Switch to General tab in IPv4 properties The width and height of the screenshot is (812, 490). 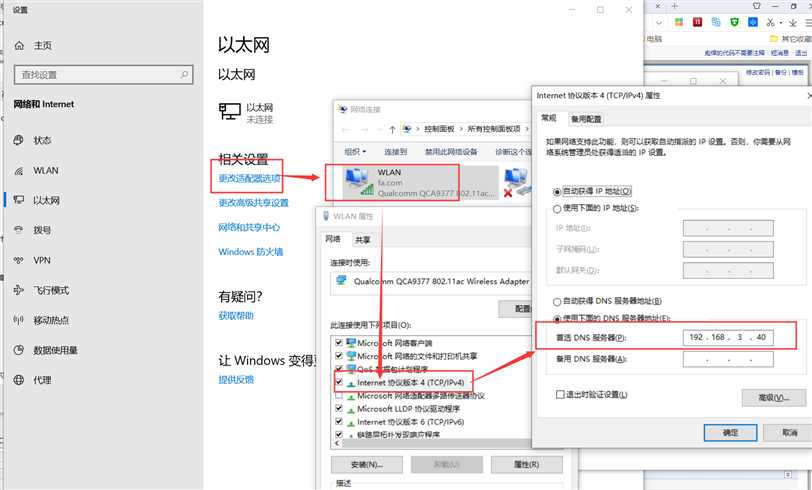tap(549, 118)
